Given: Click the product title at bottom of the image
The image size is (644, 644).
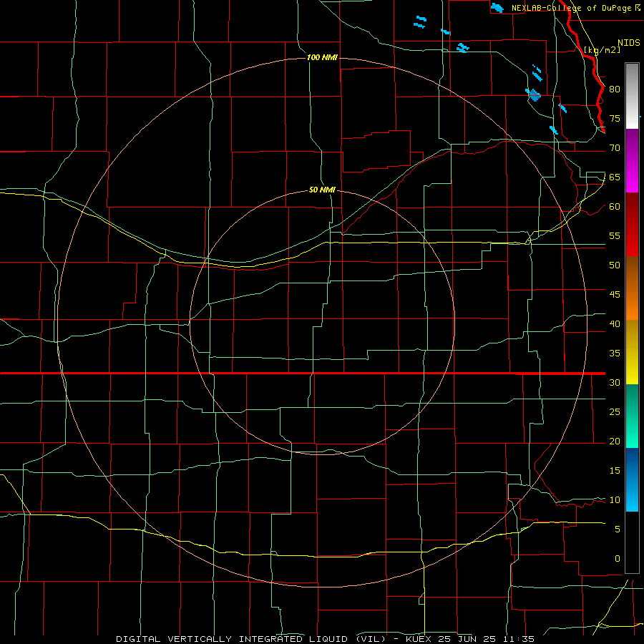Looking at the screenshot, I should point(325,639).
